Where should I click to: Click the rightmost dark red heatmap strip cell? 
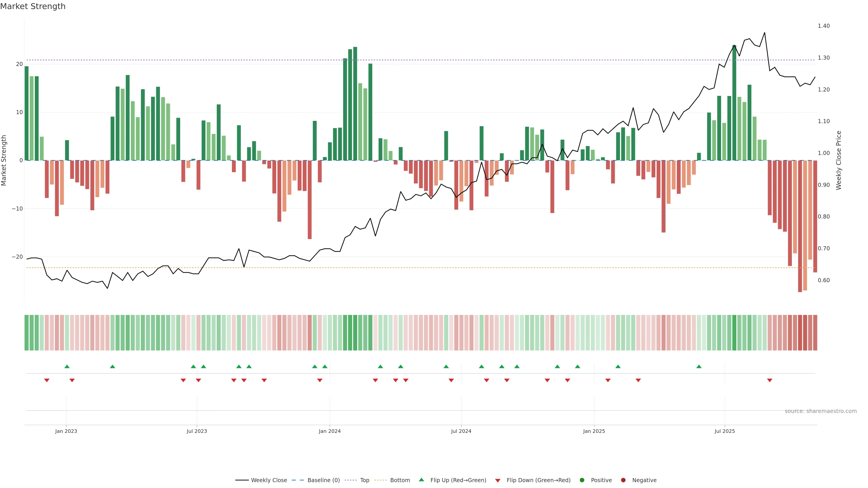click(x=815, y=333)
